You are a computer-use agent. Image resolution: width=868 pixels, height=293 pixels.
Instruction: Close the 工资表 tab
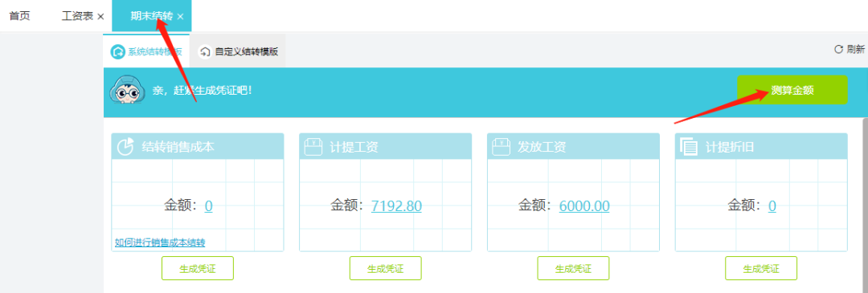pos(100,17)
